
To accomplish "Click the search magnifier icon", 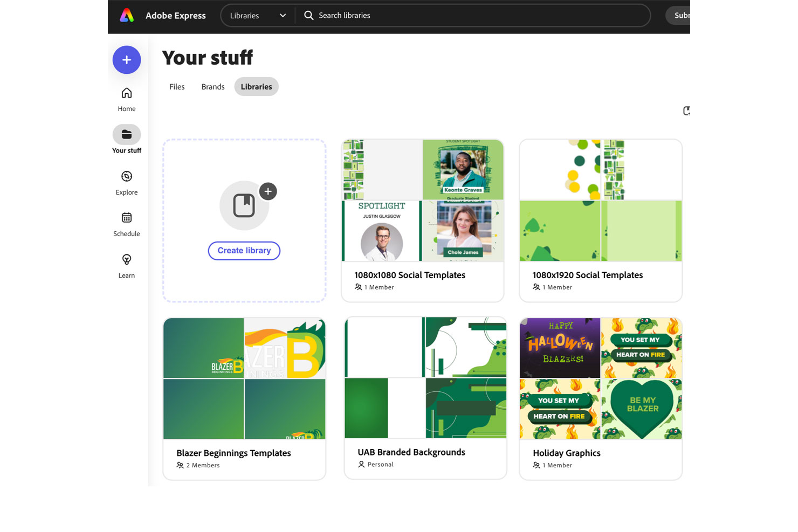I will [x=308, y=15].
